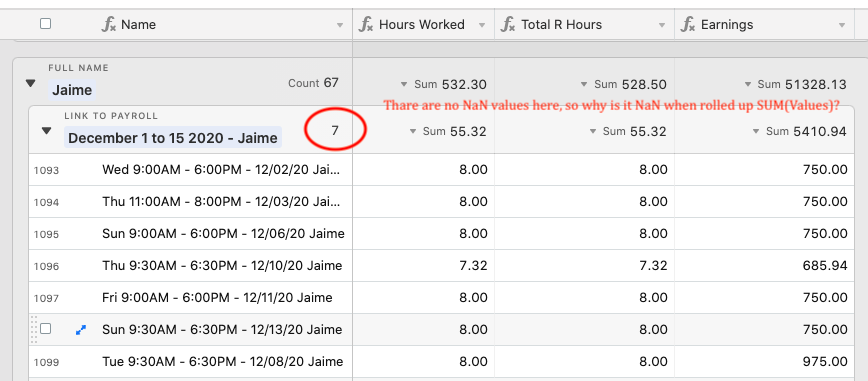This screenshot has height=381, width=868.
Task: Click row number 1096
Action: [x=46, y=266]
